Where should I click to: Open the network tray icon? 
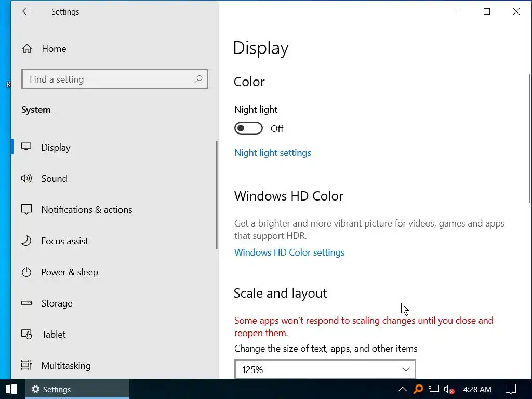coord(434,389)
